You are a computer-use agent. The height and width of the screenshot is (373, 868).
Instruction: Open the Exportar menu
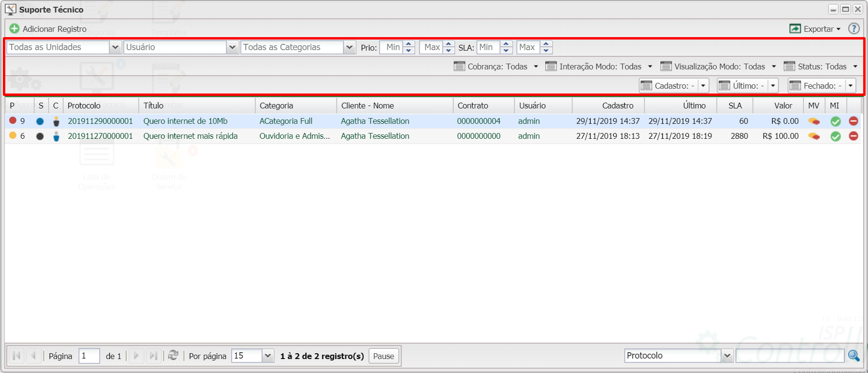(x=815, y=29)
